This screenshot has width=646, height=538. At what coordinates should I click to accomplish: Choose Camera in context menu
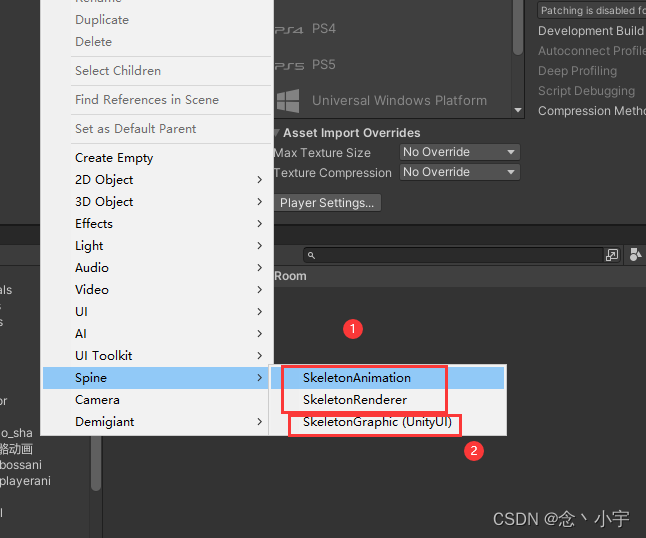point(157,400)
